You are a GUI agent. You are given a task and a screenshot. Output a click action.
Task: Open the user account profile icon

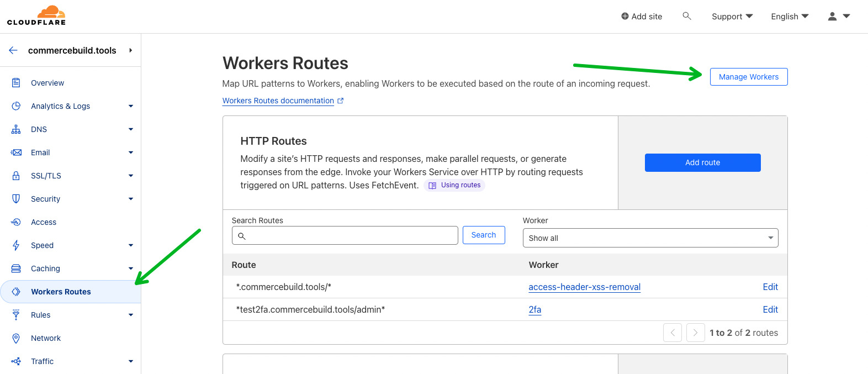[832, 16]
